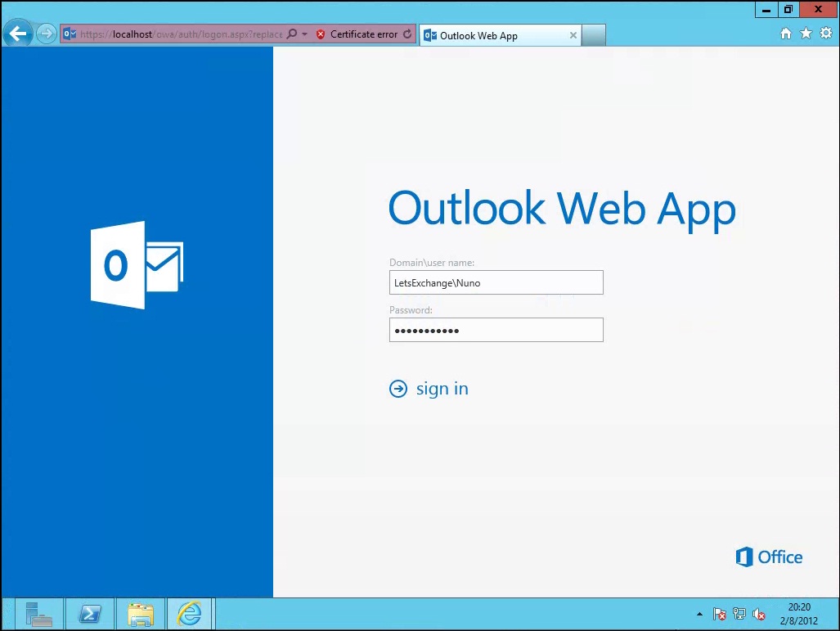
Task: Open File Explorer from the taskbar
Action: tap(141, 614)
